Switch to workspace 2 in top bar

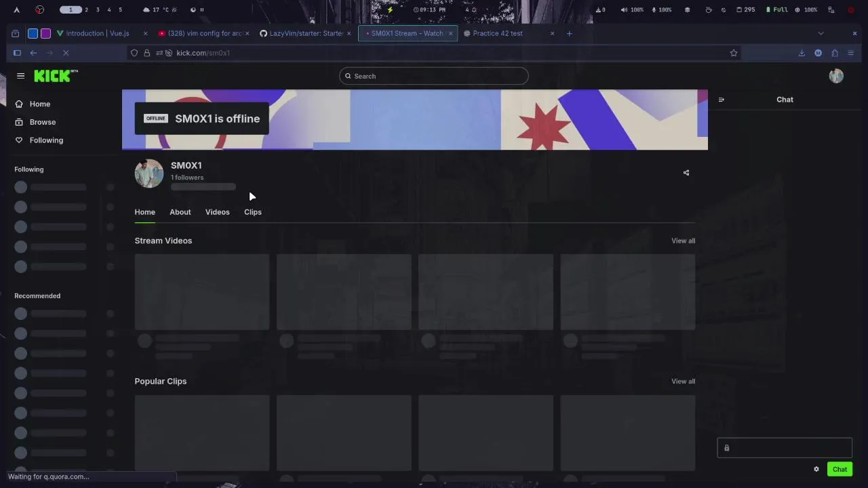[86, 9]
